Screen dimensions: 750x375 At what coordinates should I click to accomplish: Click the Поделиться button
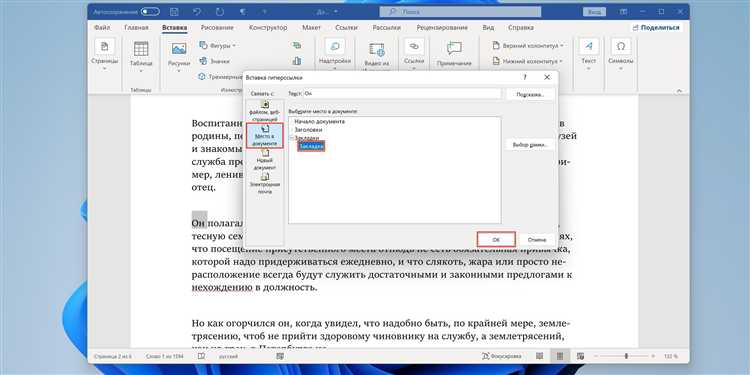tap(656, 28)
